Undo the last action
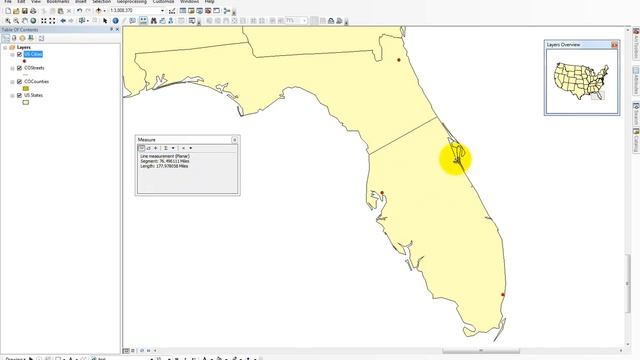This screenshot has width=640, height=360. click(x=80, y=11)
